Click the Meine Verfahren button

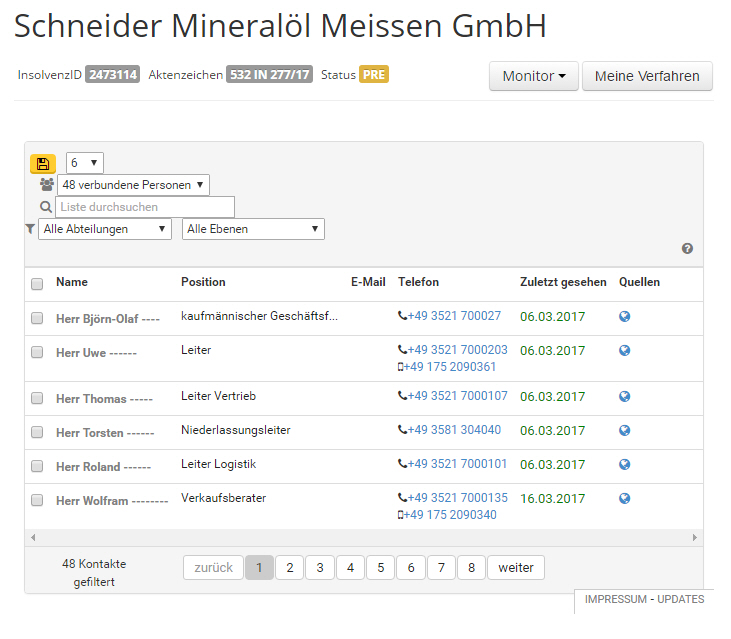coord(647,76)
